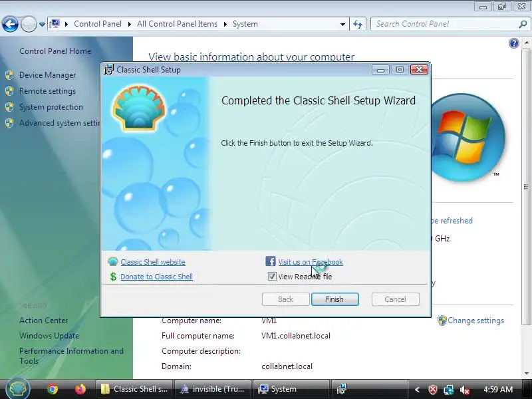Open Windows Update link

(49, 336)
